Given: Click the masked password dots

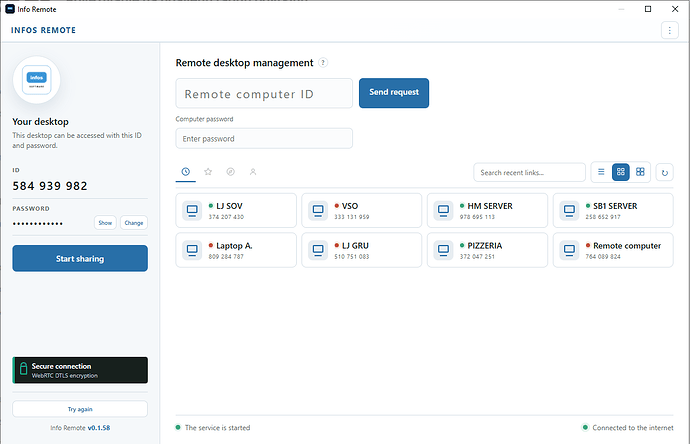Looking at the screenshot, I should coord(37,224).
